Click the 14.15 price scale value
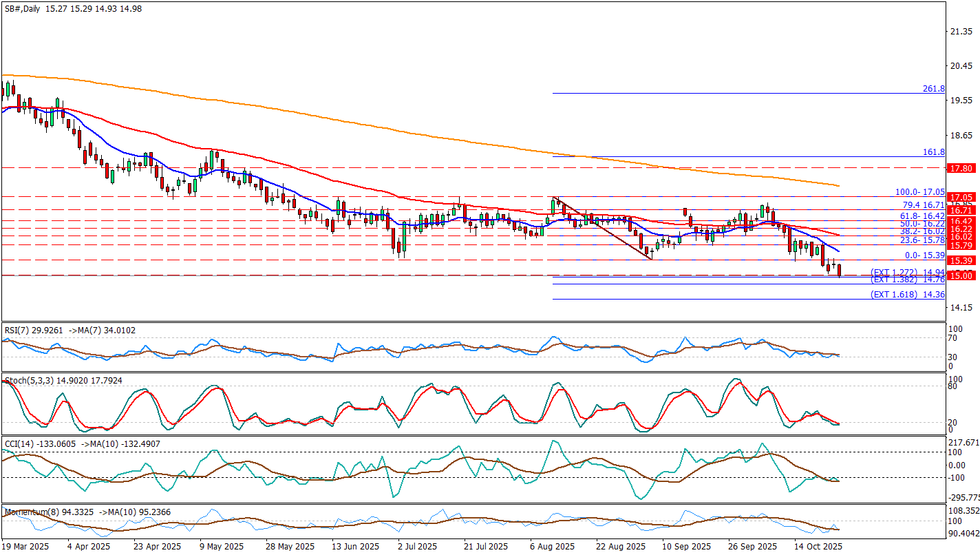The image size is (980, 555). [x=959, y=307]
